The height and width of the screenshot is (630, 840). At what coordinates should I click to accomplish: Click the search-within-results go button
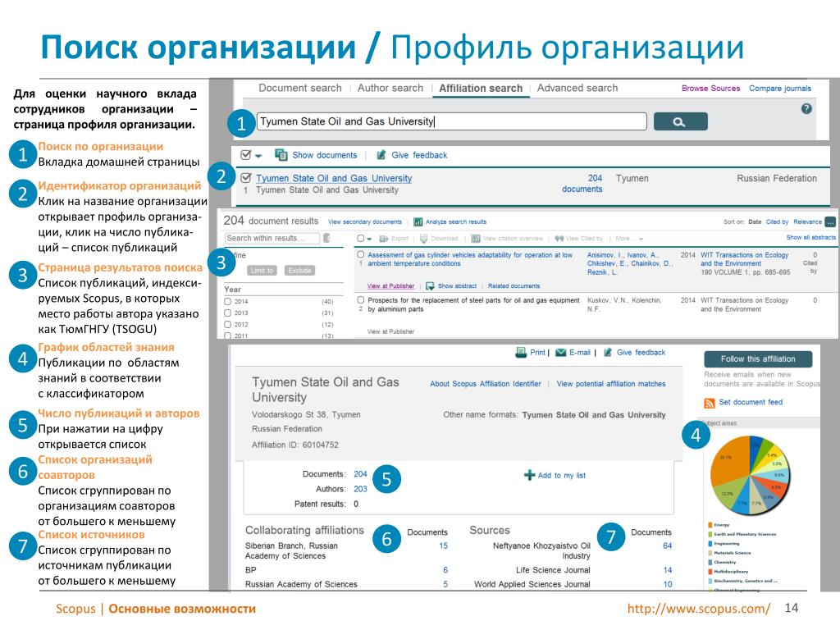point(326,238)
